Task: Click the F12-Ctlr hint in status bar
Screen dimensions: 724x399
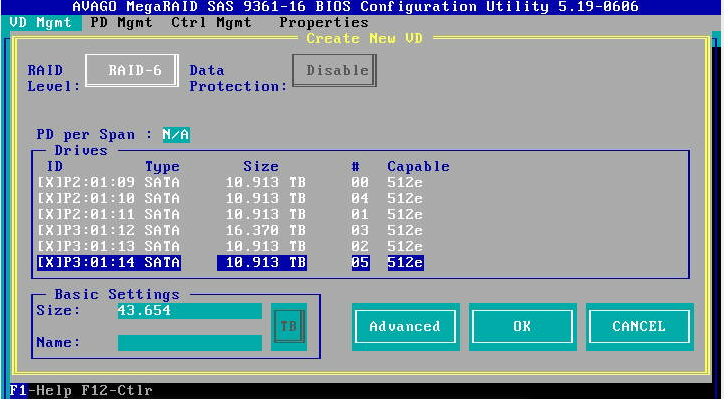Action: pos(117,391)
